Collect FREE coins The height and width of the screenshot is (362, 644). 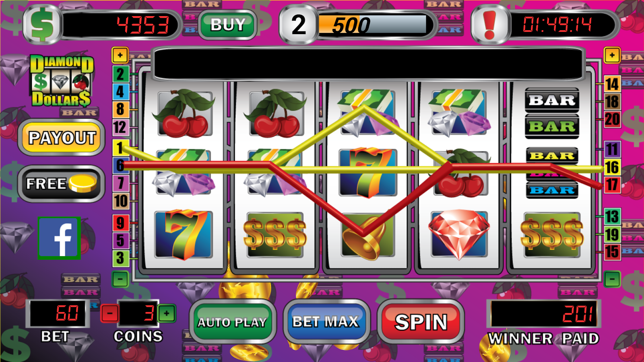click(x=61, y=184)
